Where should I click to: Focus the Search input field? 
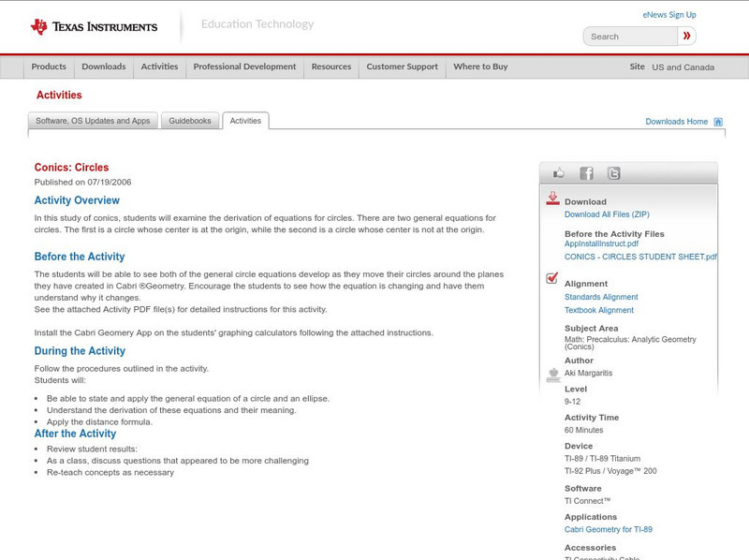[x=630, y=37]
